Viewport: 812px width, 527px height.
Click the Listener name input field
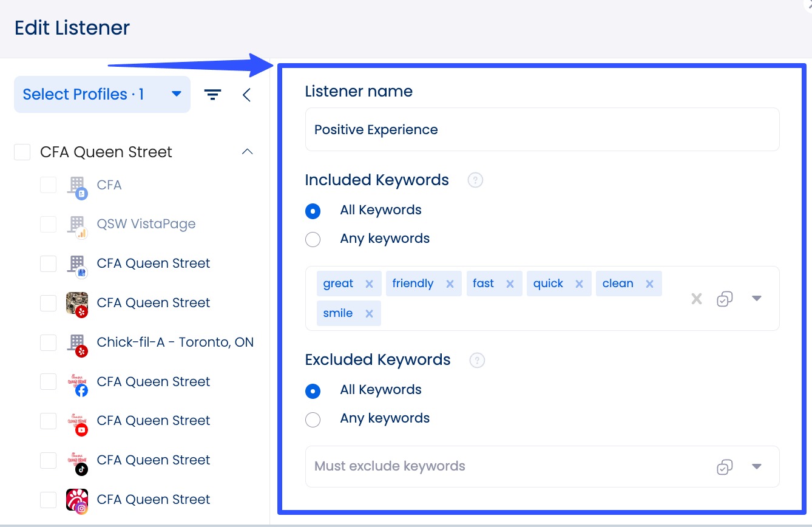[541, 130]
